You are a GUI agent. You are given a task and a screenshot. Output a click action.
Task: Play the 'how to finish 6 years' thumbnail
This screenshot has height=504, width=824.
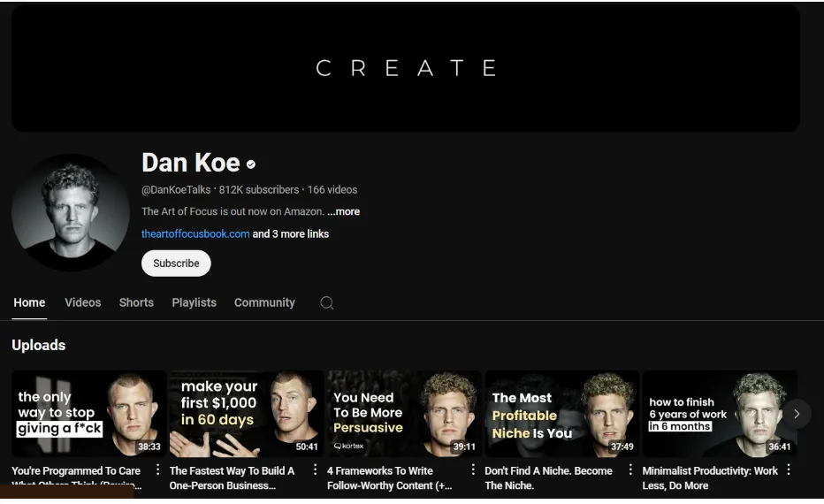coord(720,414)
